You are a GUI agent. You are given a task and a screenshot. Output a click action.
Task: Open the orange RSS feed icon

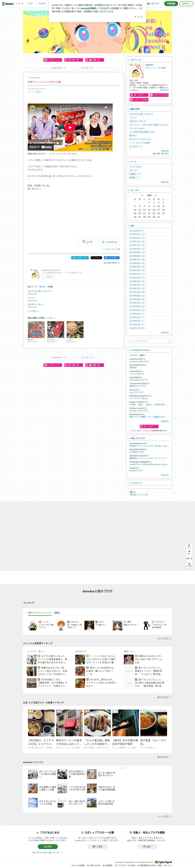point(131,492)
